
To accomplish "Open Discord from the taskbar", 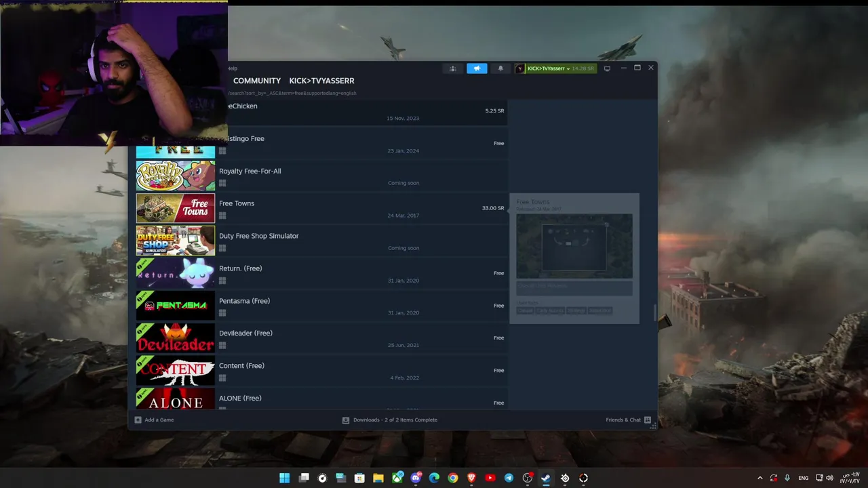I will 416,478.
